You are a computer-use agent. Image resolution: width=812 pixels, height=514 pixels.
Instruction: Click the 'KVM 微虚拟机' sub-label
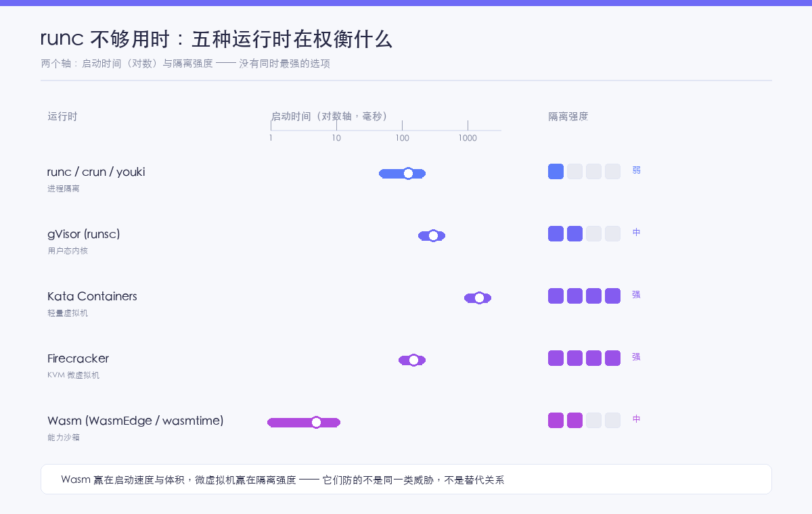pyautogui.click(x=73, y=375)
